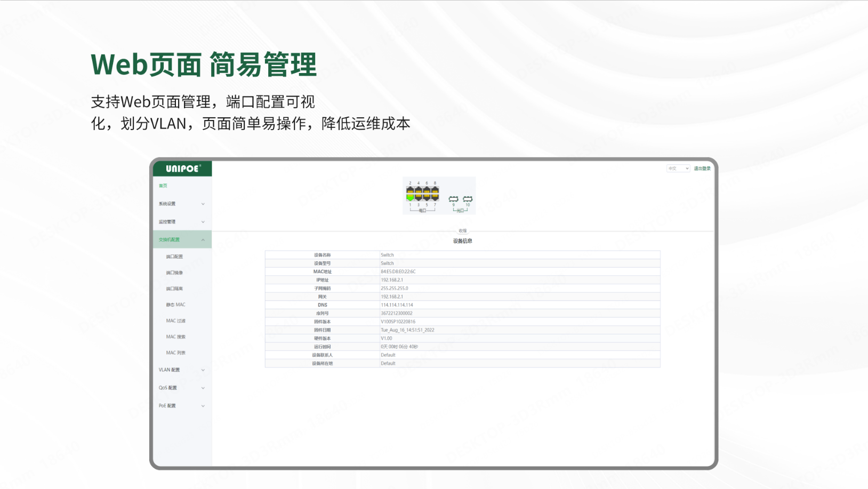
Task: Collapse port panel with 收缩 toggle
Action: [x=463, y=231]
